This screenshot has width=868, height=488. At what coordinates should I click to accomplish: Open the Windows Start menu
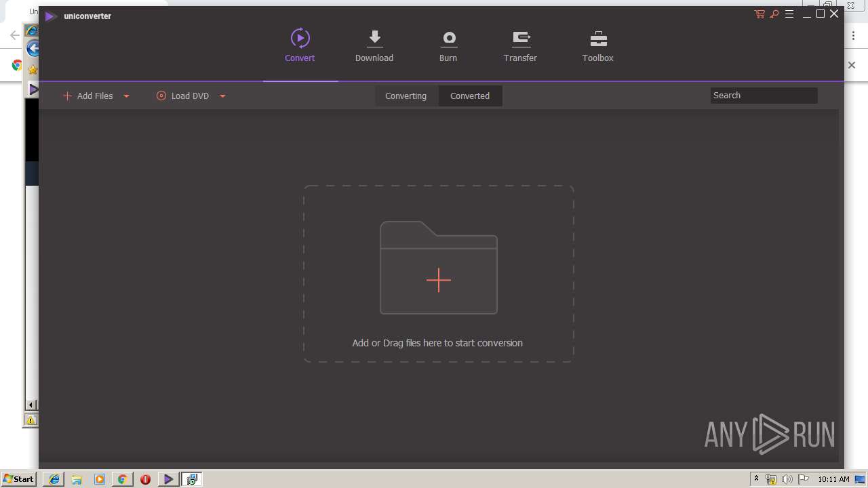tap(18, 479)
